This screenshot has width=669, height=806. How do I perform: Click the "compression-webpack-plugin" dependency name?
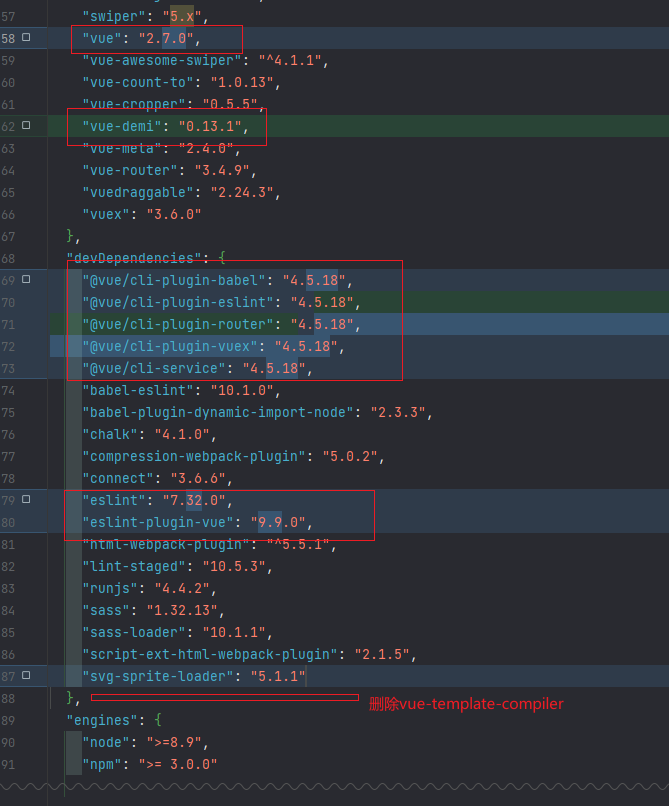point(193,456)
